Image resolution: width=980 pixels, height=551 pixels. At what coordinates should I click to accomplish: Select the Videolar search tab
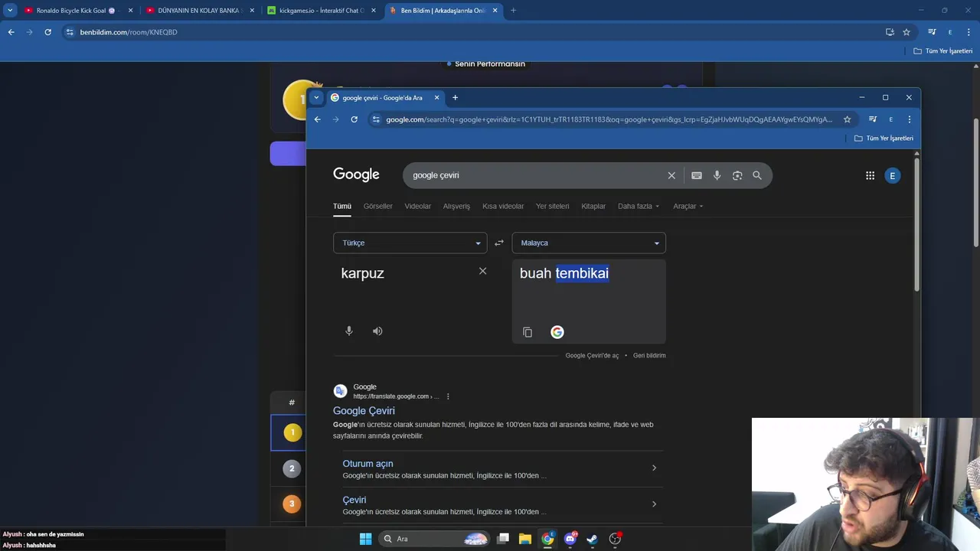[418, 206]
